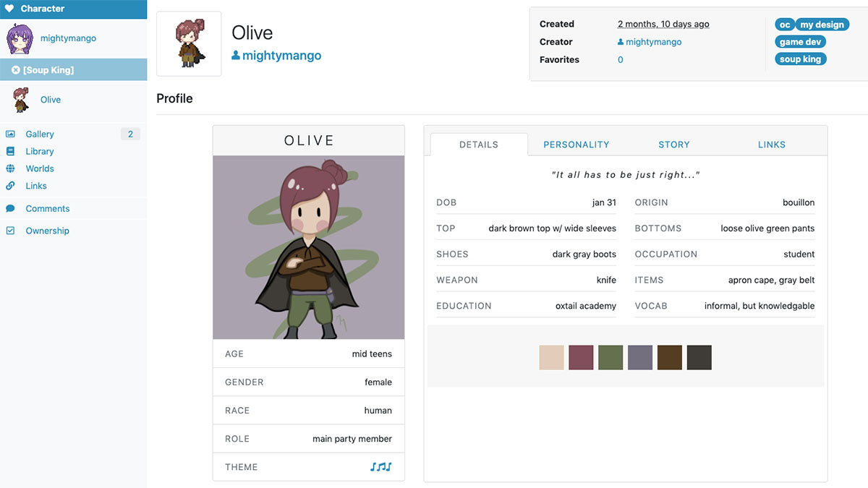Viewport: 868px width, 488px height.
Task: Open the Comments bubble icon
Action: (x=10, y=208)
